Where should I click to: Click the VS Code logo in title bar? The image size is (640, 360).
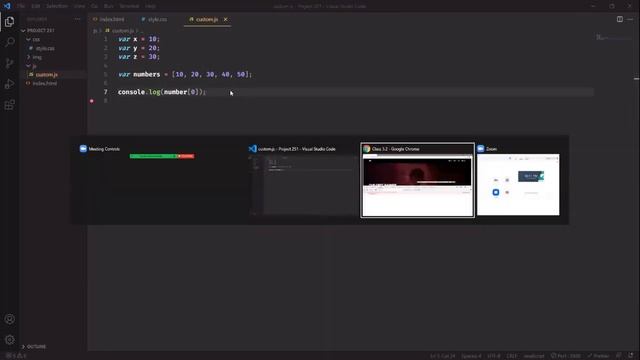pos(7,6)
